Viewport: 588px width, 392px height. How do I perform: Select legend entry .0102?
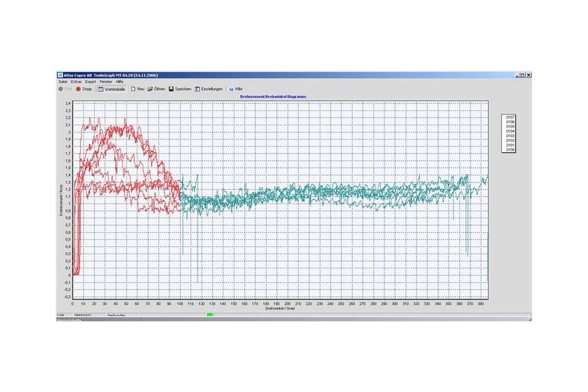509,140
